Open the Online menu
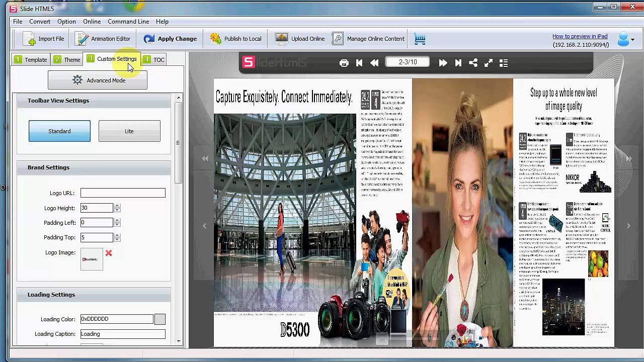Image resolution: width=644 pixels, height=362 pixels. pyautogui.click(x=92, y=22)
